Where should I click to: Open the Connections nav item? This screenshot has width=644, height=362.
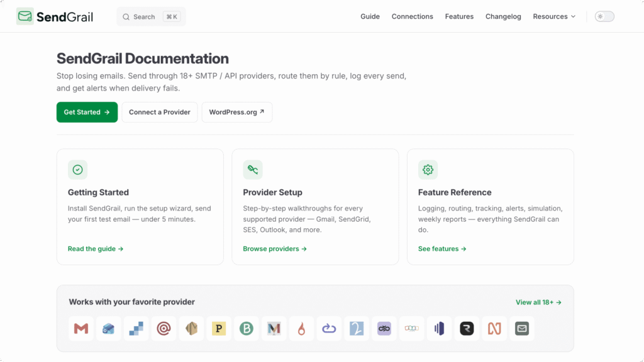(x=412, y=16)
